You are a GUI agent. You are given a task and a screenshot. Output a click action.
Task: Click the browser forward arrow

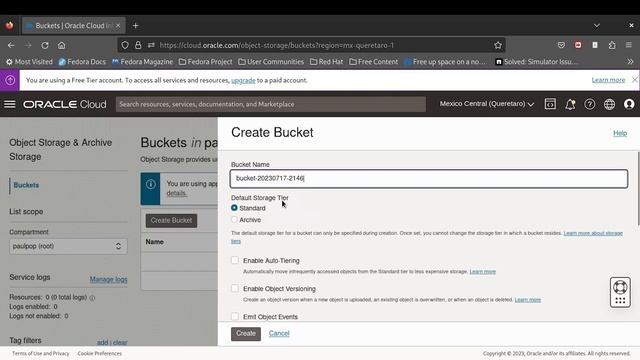click(28, 45)
